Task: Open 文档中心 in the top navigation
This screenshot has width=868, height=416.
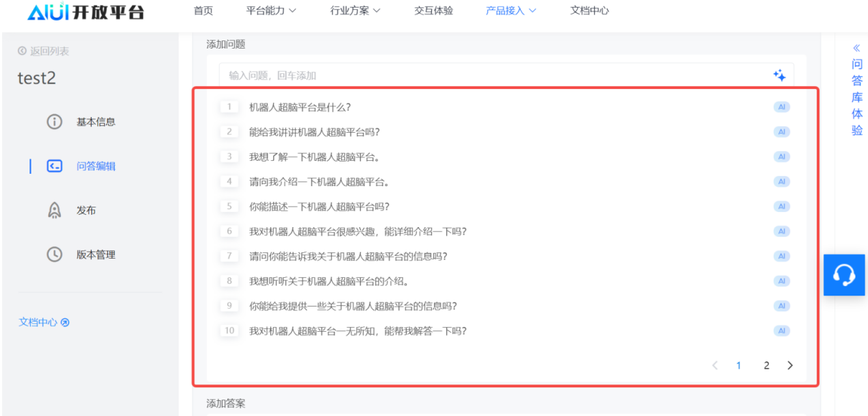Action: point(589,11)
